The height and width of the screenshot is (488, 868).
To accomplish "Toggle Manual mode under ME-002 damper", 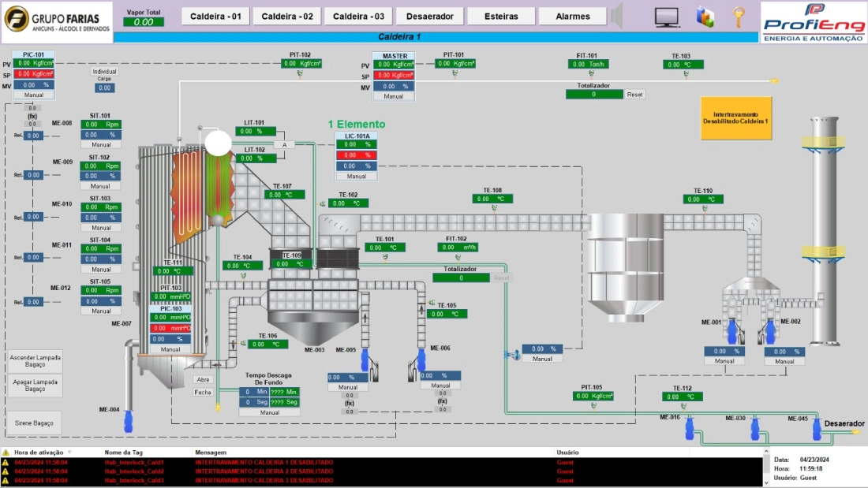I will 784,361.
